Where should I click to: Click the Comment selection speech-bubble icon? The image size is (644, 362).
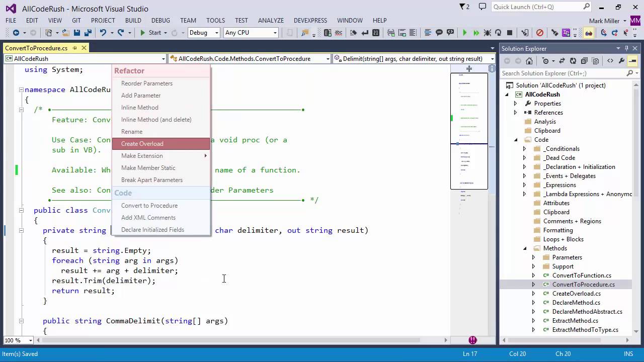coord(439,33)
